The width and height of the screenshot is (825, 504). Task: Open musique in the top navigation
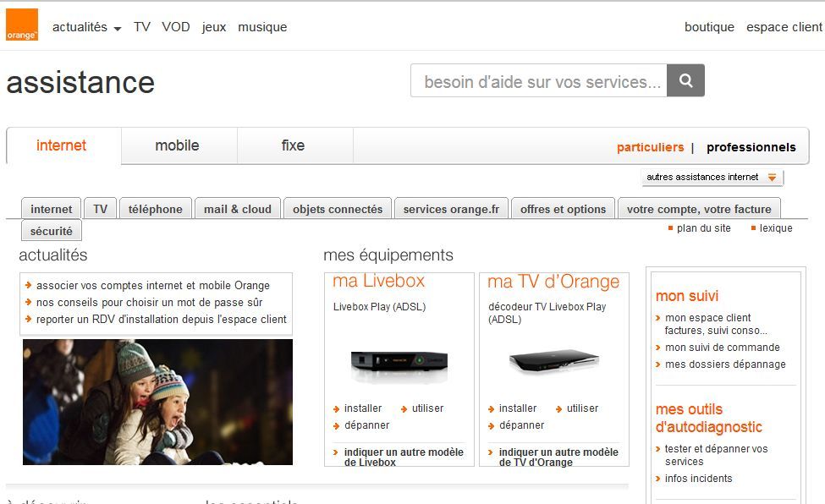tap(262, 27)
